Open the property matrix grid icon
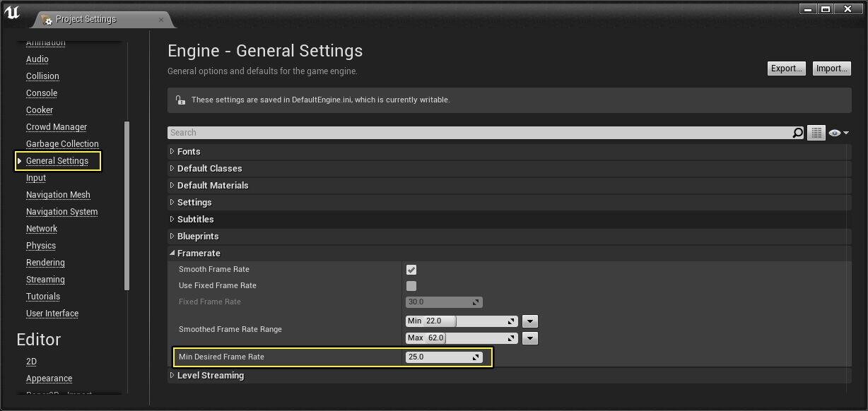The width and height of the screenshot is (868, 411). pos(816,133)
